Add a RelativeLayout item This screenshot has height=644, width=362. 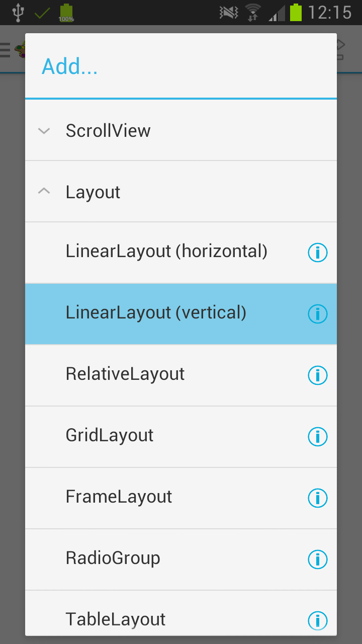tap(181, 375)
